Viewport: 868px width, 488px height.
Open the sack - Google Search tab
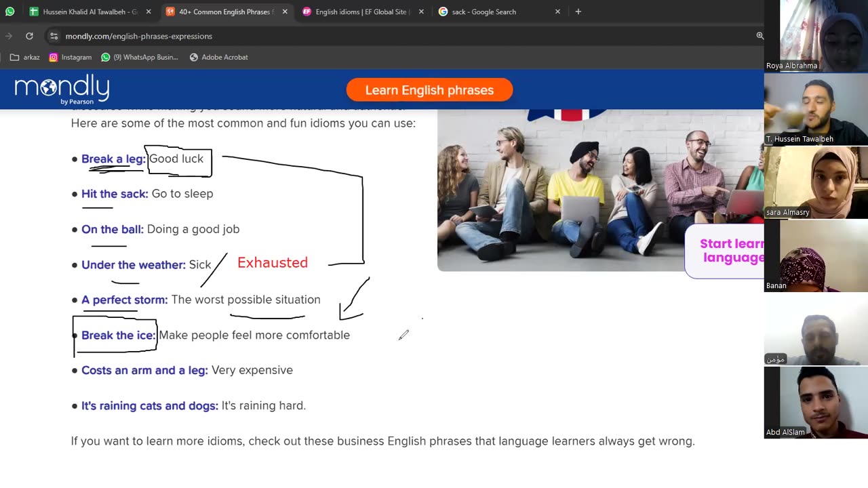[499, 12]
